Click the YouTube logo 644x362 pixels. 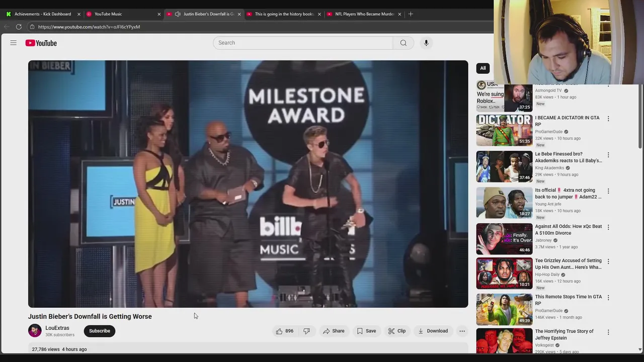(41, 43)
